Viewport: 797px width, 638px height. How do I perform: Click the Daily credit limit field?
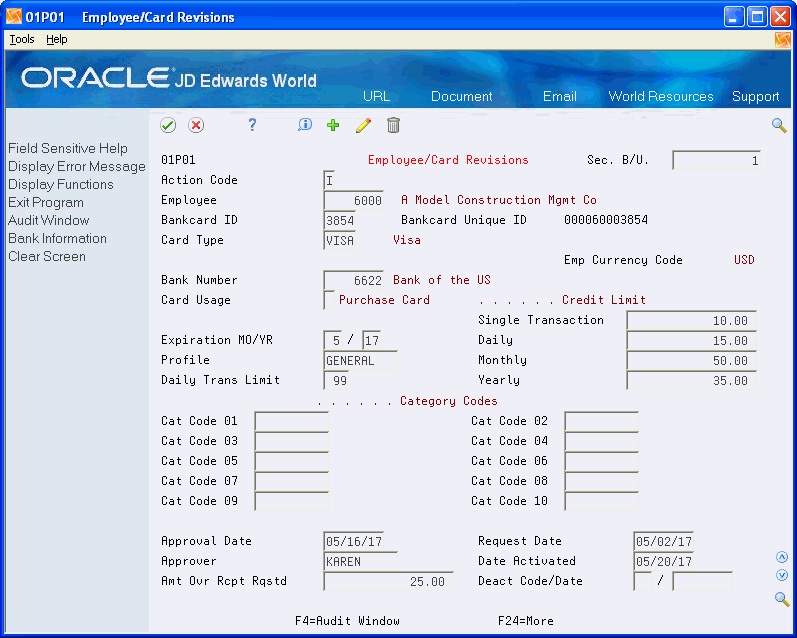coord(692,340)
